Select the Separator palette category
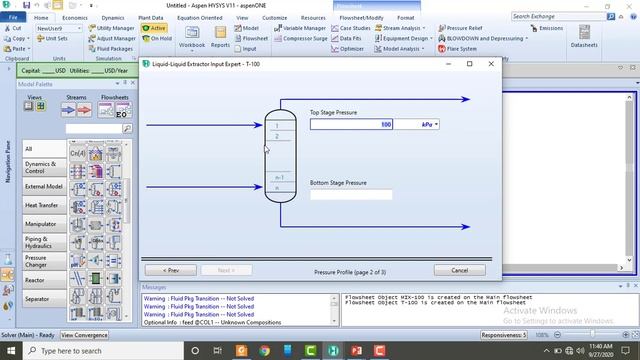Image resolution: width=640 pixels, height=360 pixels. coord(44,299)
